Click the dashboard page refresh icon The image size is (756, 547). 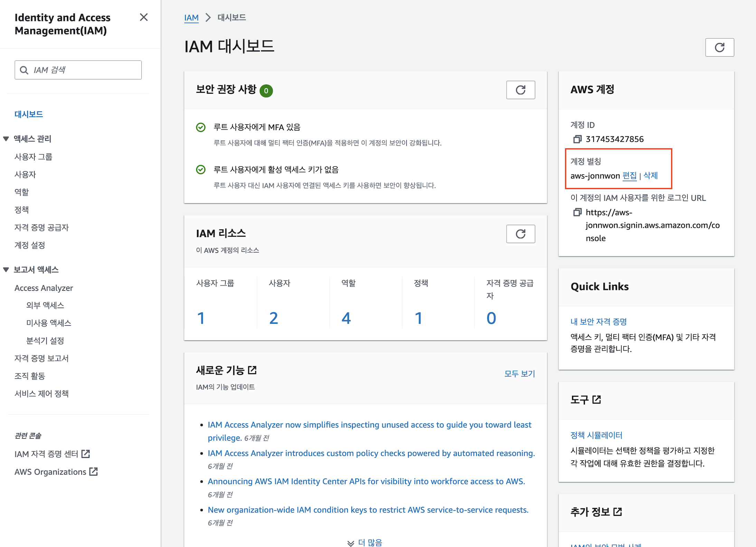(x=719, y=47)
